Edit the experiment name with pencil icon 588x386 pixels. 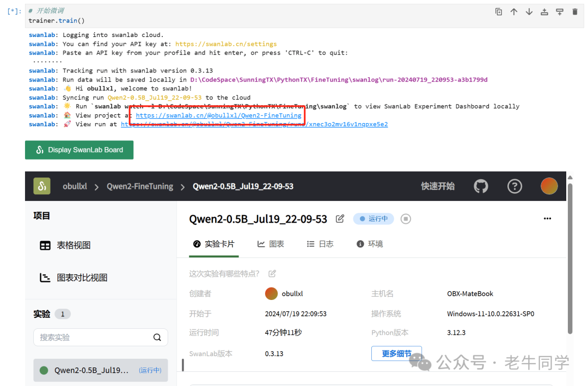point(340,219)
